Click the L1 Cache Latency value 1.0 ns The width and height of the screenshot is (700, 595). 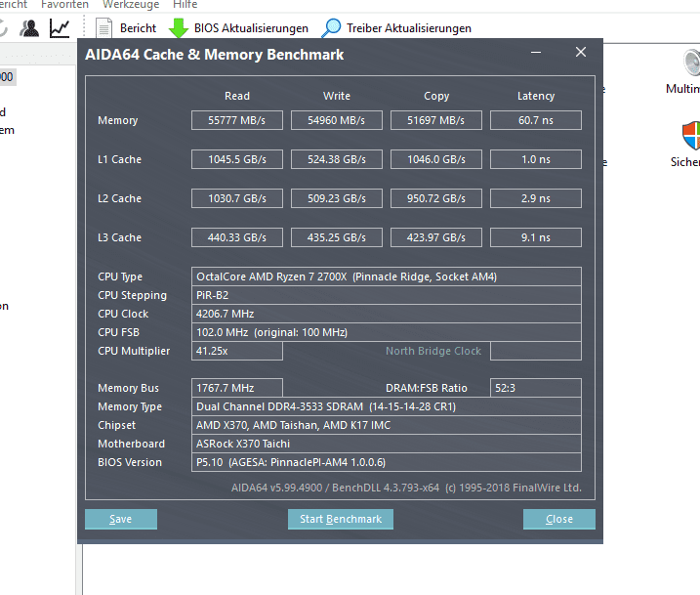click(536, 159)
